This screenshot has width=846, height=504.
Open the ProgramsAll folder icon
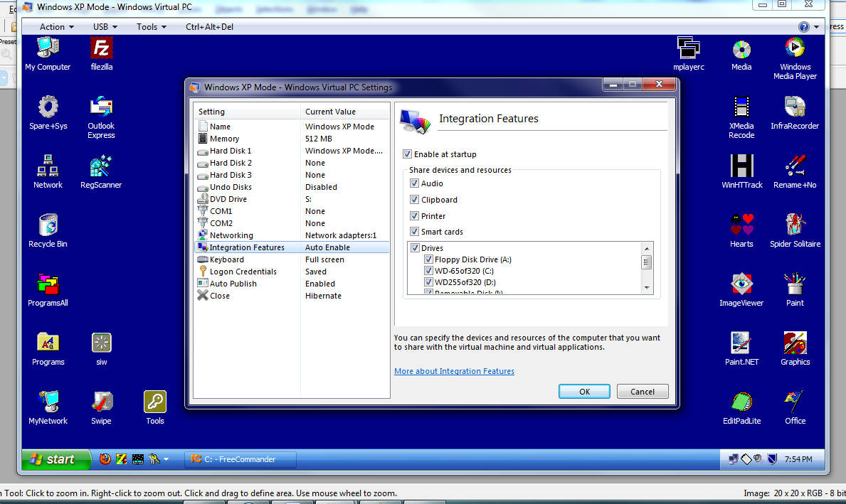pyautogui.click(x=48, y=289)
